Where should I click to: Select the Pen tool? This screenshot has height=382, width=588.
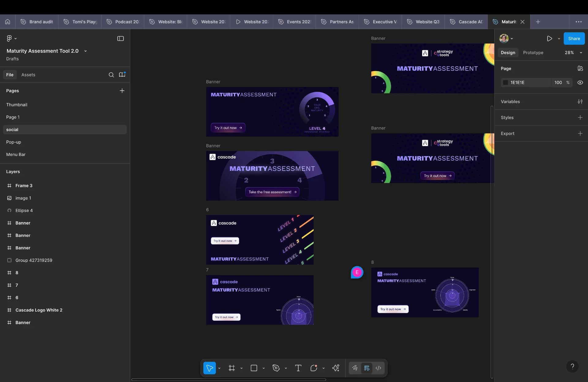[276, 368]
